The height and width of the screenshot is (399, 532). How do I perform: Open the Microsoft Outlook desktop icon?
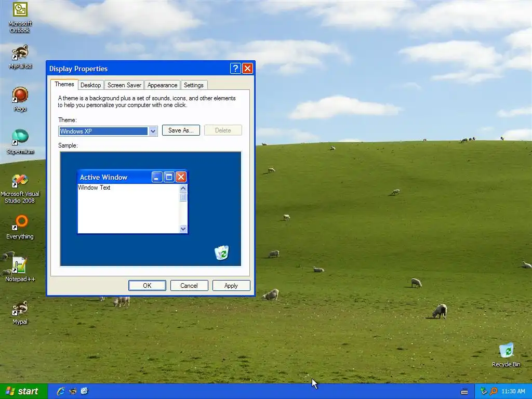20,18
